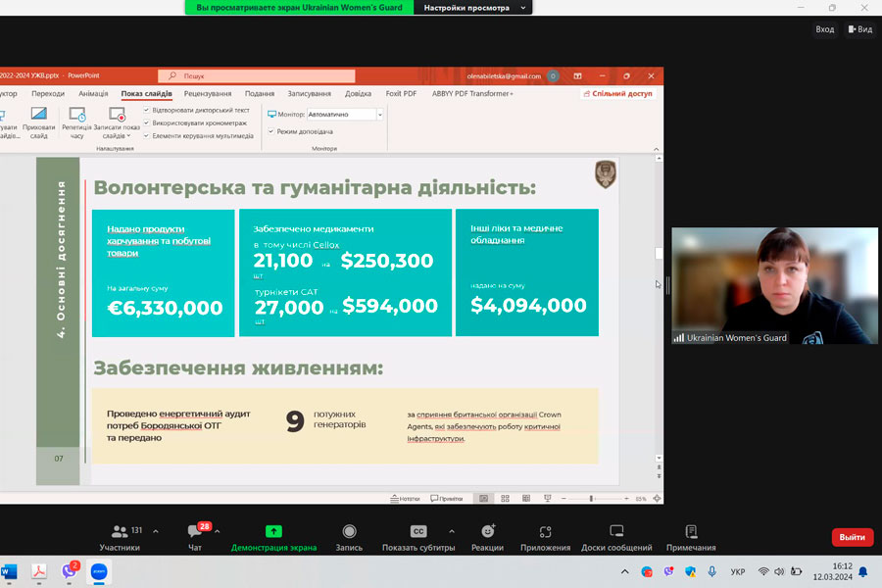Open the ABBYY PDF Transformer+ tab
This screenshot has width=882, height=588.
click(x=472, y=93)
